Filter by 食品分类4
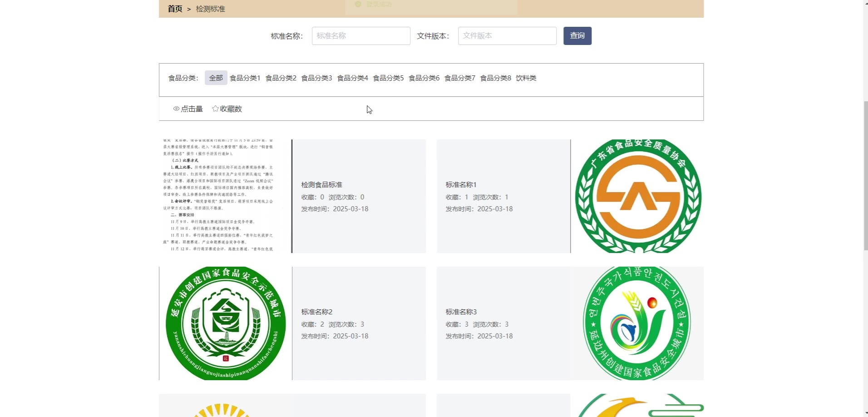This screenshot has width=868, height=417. (x=353, y=78)
